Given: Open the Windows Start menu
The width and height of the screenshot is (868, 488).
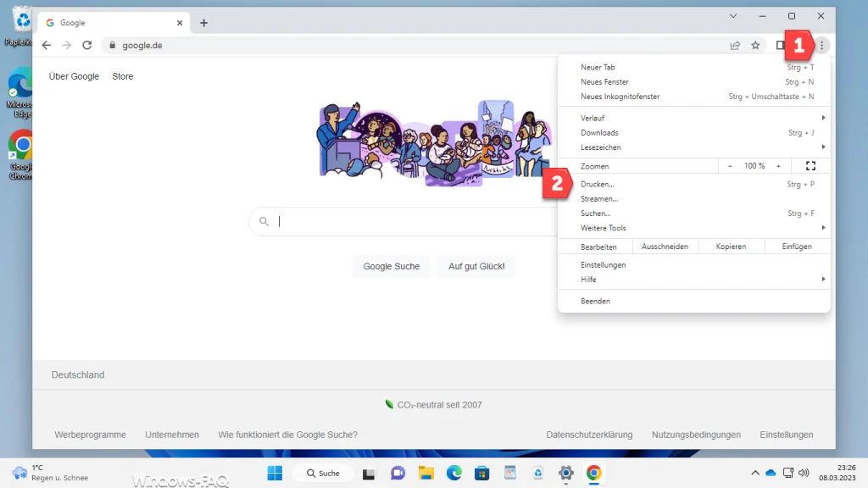Looking at the screenshot, I should pyautogui.click(x=275, y=473).
